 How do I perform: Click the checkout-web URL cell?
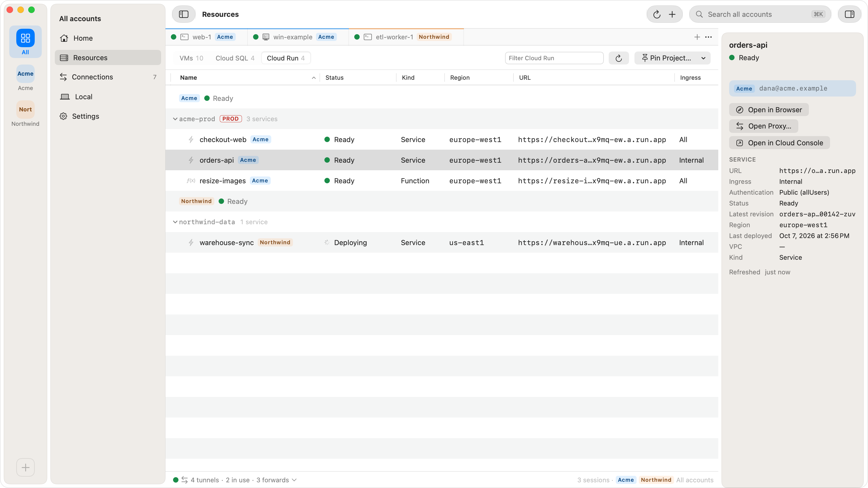pos(592,139)
